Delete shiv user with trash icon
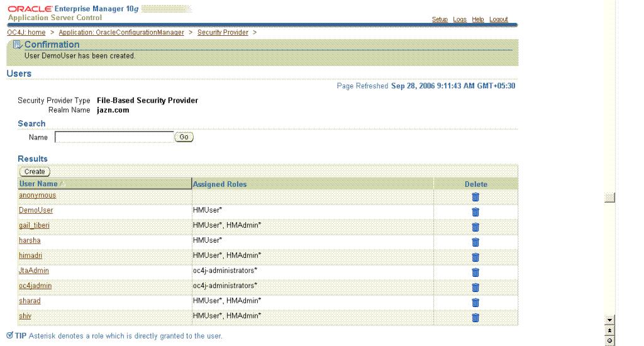The width and height of the screenshot is (644, 346). point(475,317)
